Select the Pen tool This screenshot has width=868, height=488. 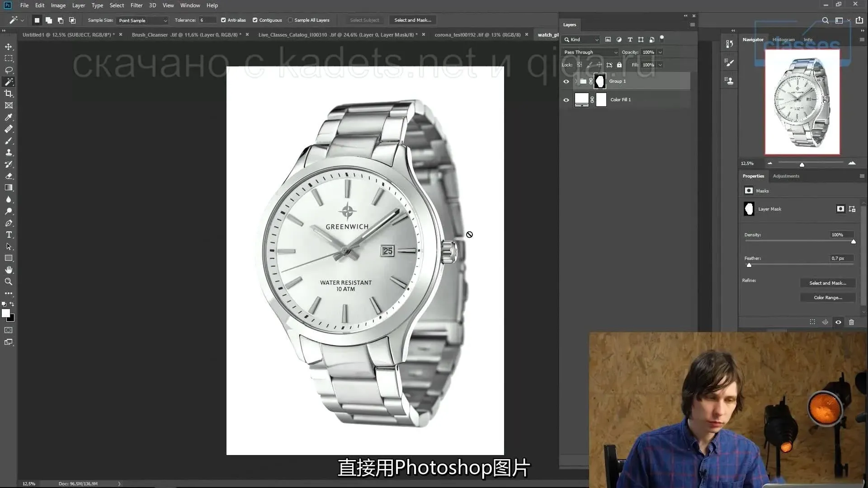(x=9, y=223)
